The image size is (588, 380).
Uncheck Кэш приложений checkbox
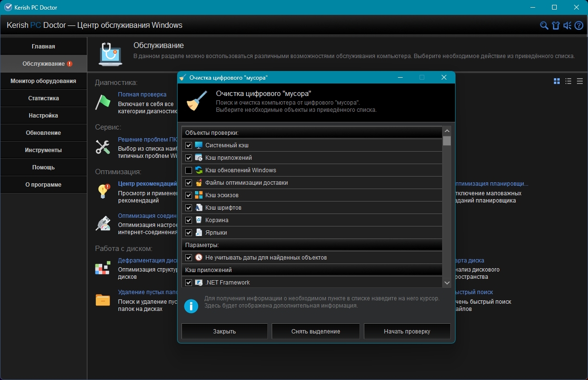click(189, 158)
